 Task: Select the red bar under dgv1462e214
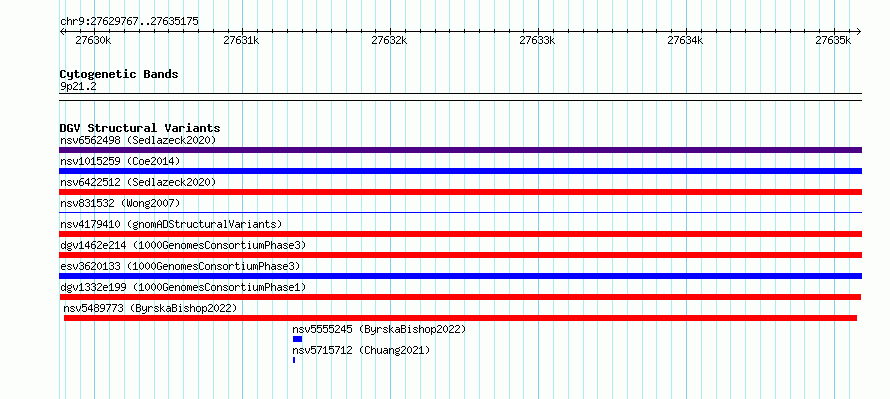(x=460, y=255)
